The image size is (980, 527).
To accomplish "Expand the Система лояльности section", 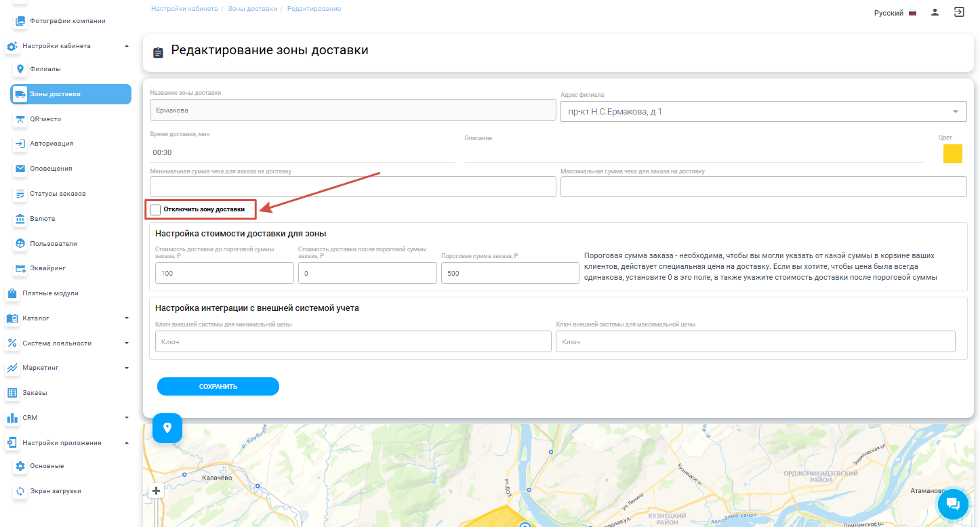I will coord(68,343).
